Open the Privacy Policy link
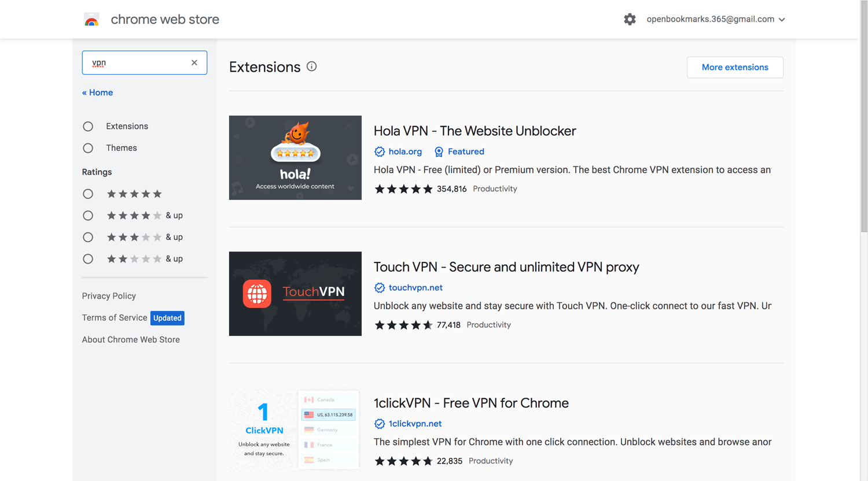 point(109,296)
